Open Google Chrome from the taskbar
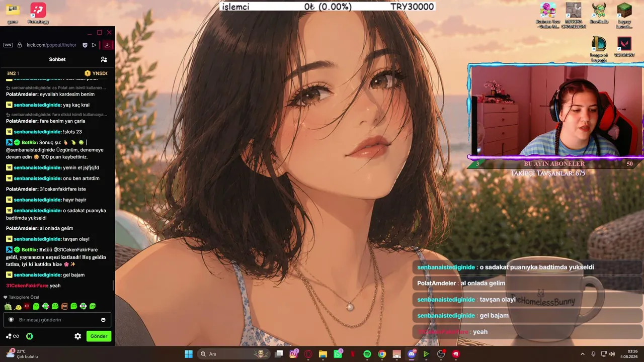Image resolution: width=644 pixels, height=362 pixels. click(382, 354)
